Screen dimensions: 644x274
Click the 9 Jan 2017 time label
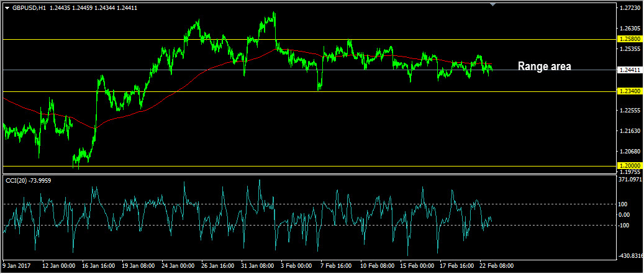16,266
